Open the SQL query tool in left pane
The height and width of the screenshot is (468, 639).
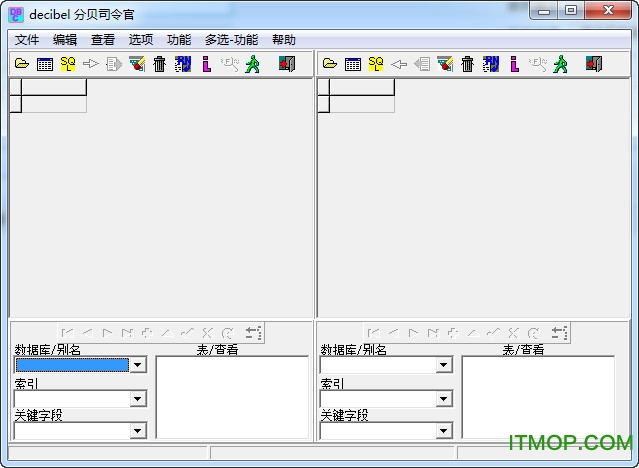pos(68,64)
